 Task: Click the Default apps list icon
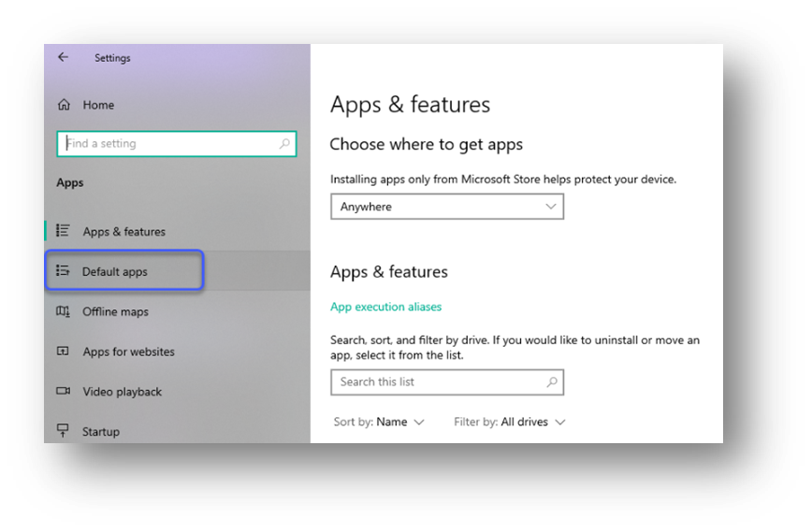(x=64, y=271)
